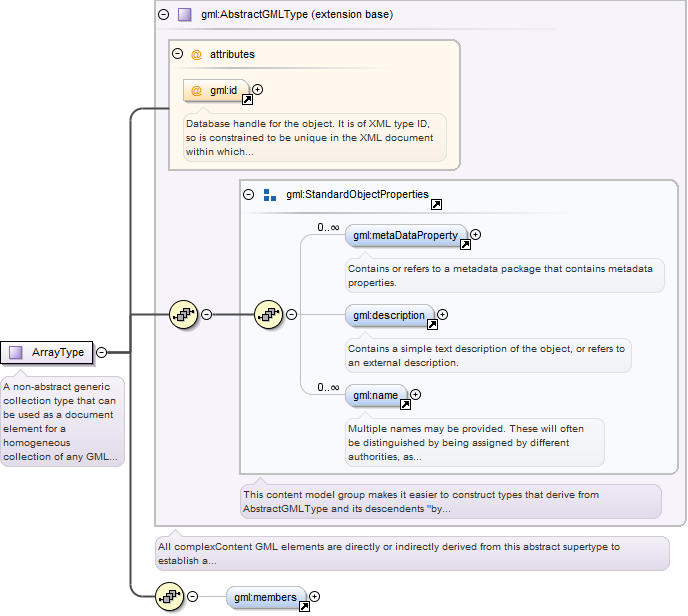This screenshot has height=616, width=688.
Task: Click the ArrayType purple square icon
Action: coord(16,352)
